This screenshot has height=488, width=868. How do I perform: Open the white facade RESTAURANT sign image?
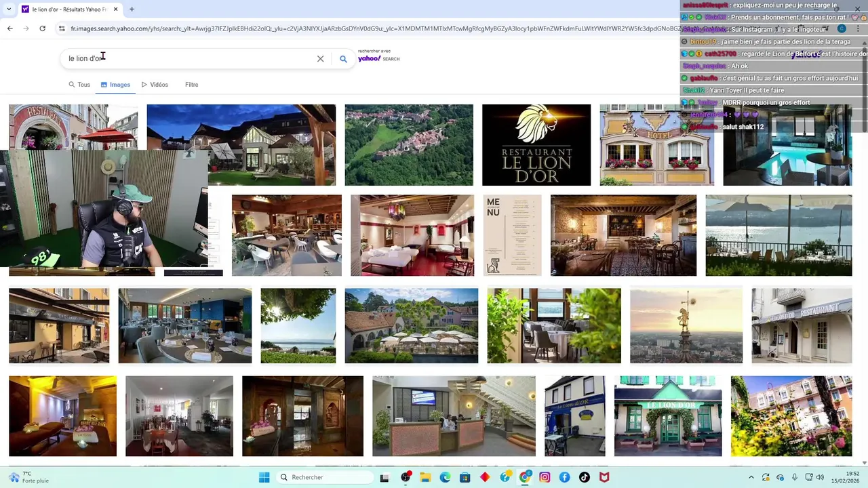(802, 326)
